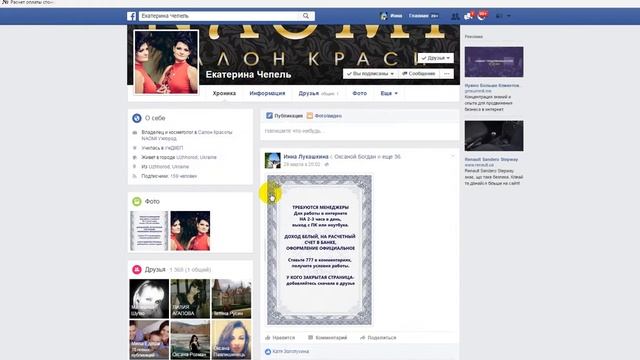Image resolution: width=640 pixels, height=360 pixels.
Task: Open Инна Лукашкина author name link
Action: 306,157
